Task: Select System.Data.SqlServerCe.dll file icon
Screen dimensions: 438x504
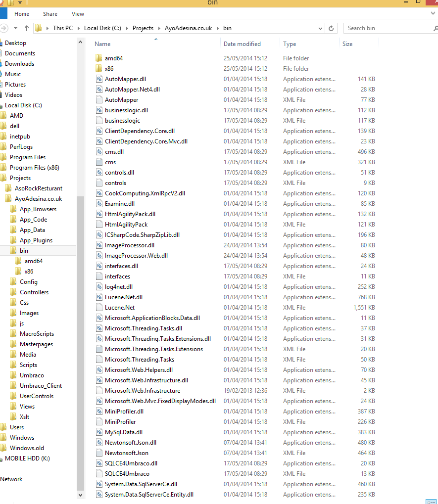Action: click(x=99, y=484)
